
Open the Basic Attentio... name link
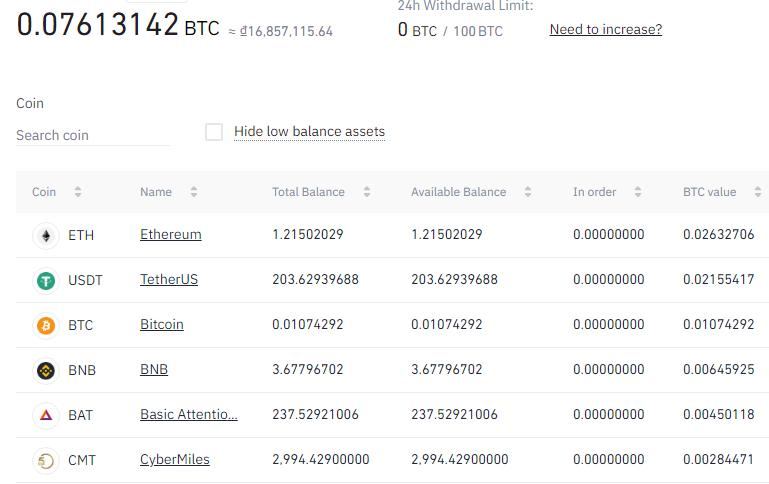click(x=189, y=414)
